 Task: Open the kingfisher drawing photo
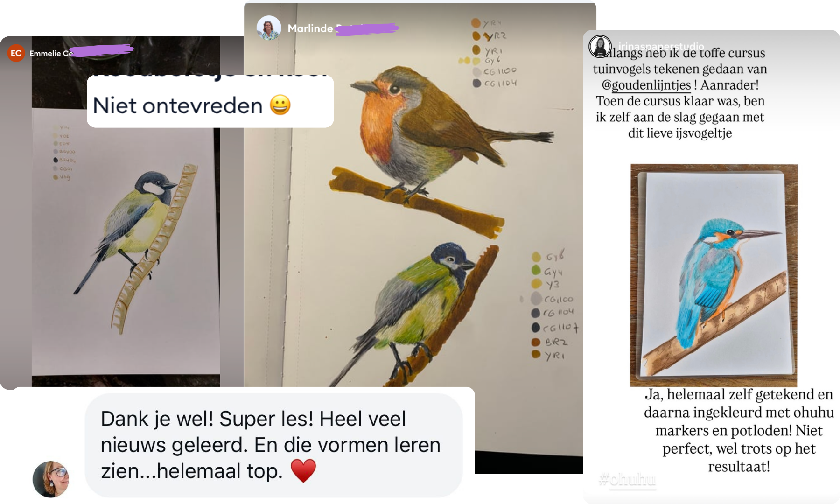click(x=714, y=275)
